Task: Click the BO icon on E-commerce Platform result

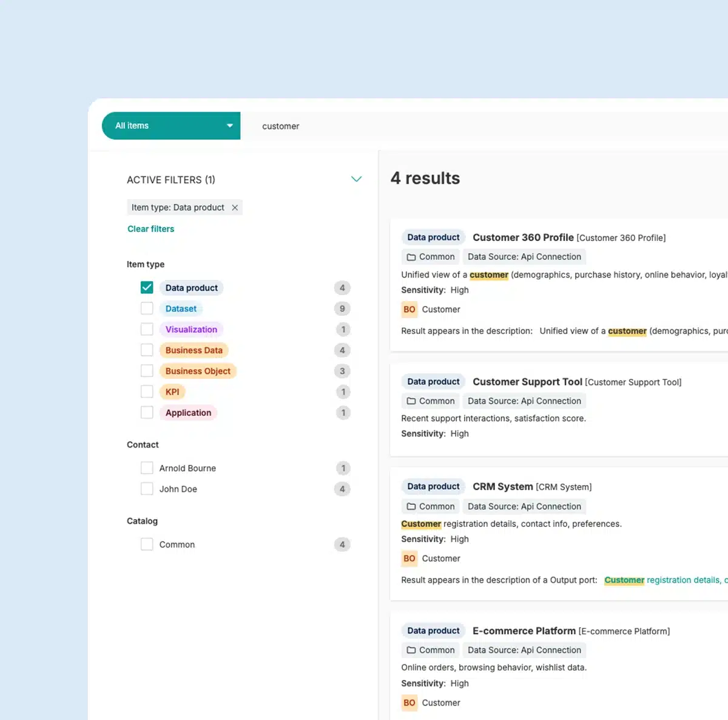Action: pyautogui.click(x=409, y=702)
